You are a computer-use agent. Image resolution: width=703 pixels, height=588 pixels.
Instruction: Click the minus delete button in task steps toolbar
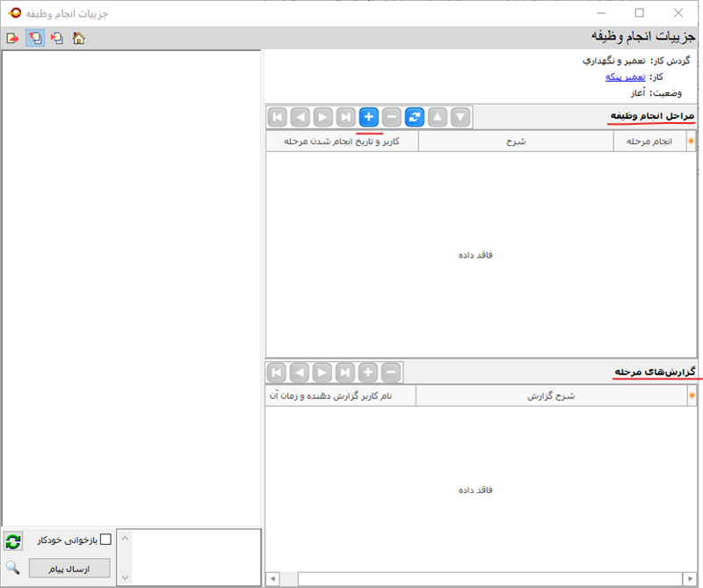tap(391, 117)
